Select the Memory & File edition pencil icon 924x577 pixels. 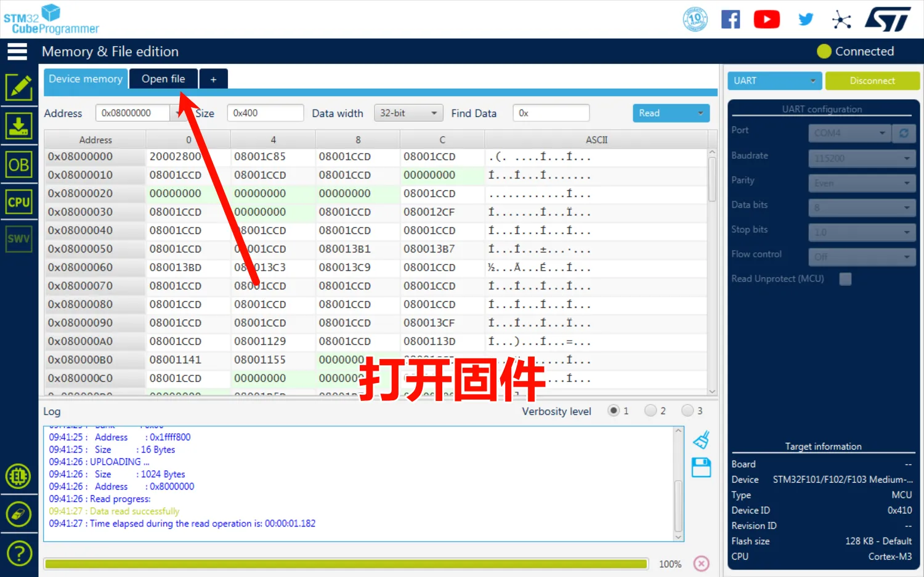pos(19,87)
